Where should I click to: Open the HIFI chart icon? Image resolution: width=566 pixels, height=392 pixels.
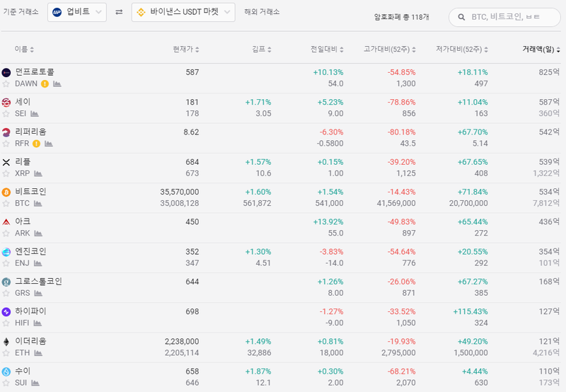(37, 323)
